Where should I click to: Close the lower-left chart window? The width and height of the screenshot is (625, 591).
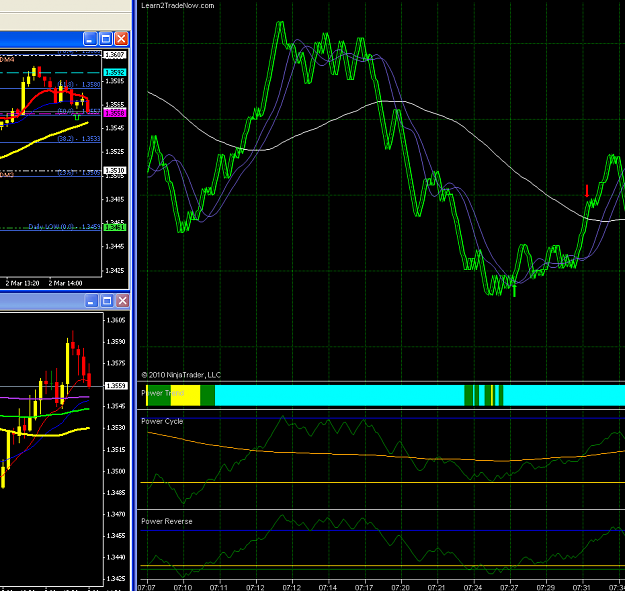pyautogui.click(x=122, y=301)
